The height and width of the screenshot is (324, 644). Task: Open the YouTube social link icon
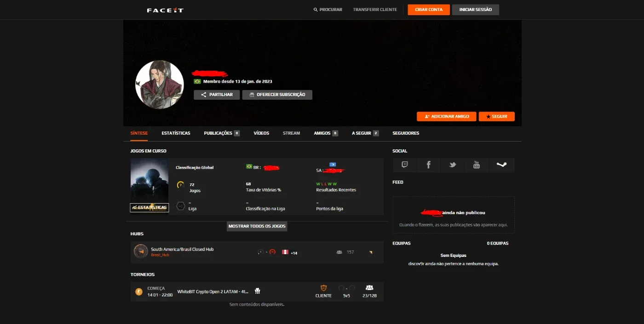pyautogui.click(x=477, y=165)
